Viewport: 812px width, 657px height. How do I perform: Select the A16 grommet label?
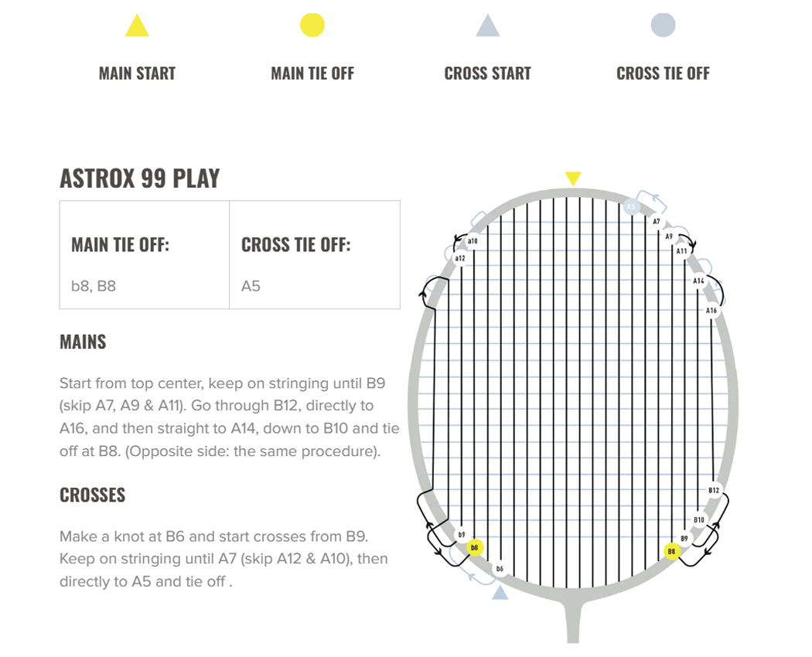click(711, 310)
